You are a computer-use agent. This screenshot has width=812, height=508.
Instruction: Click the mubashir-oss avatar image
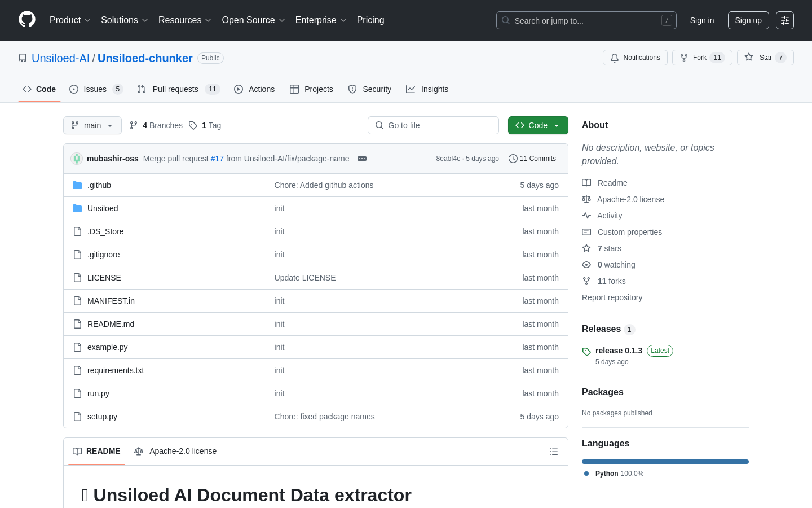point(77,159)
